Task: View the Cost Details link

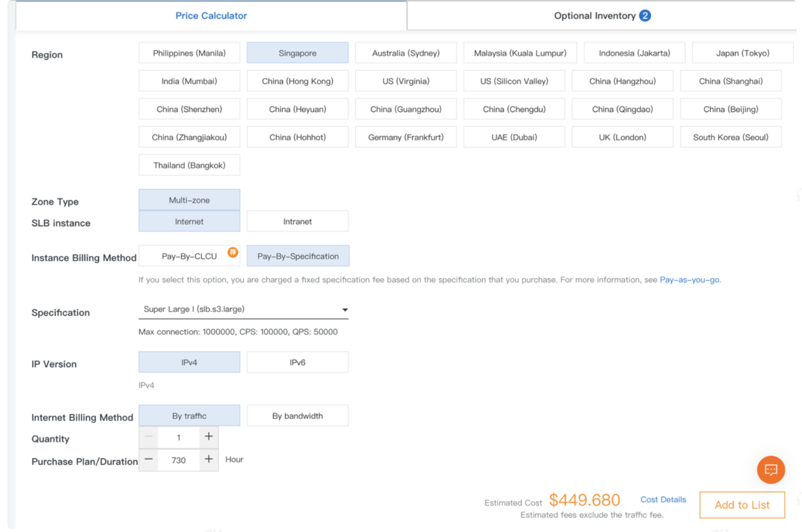Action: pyautogui.click(x=663, y=499)
